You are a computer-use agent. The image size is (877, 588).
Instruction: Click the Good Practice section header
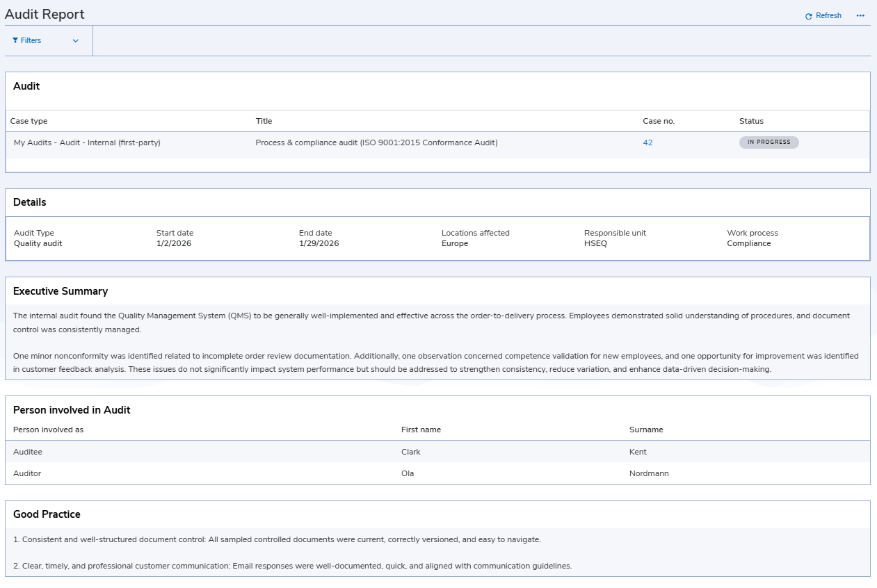click(x=47, y=514)
